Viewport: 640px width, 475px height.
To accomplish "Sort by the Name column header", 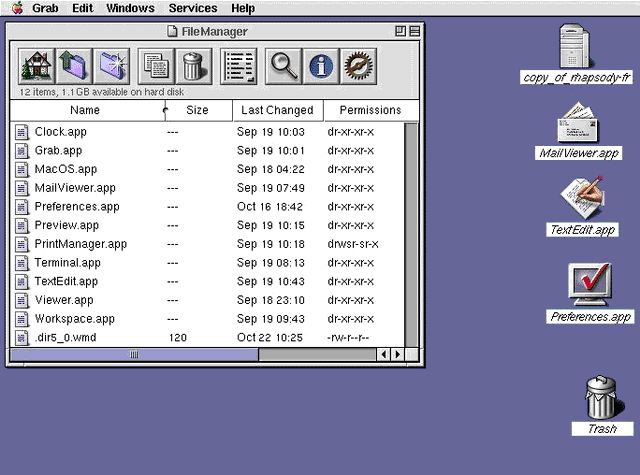I will point(87,110).
